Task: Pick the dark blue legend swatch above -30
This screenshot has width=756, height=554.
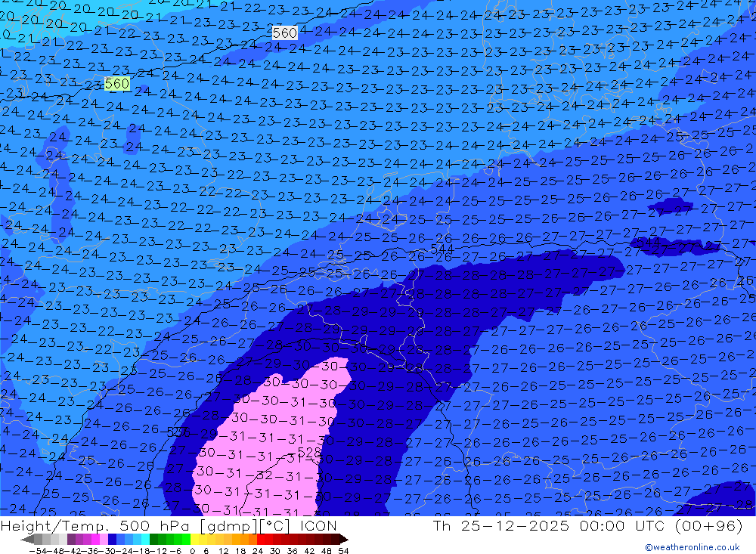Action: pyautogui.click(x=112, y=539)
